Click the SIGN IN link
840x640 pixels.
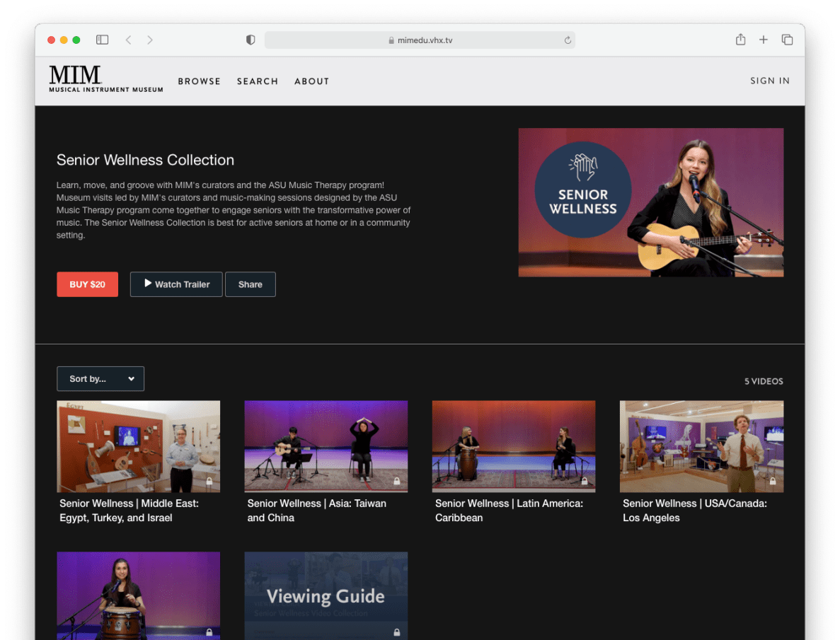(770, 81)
